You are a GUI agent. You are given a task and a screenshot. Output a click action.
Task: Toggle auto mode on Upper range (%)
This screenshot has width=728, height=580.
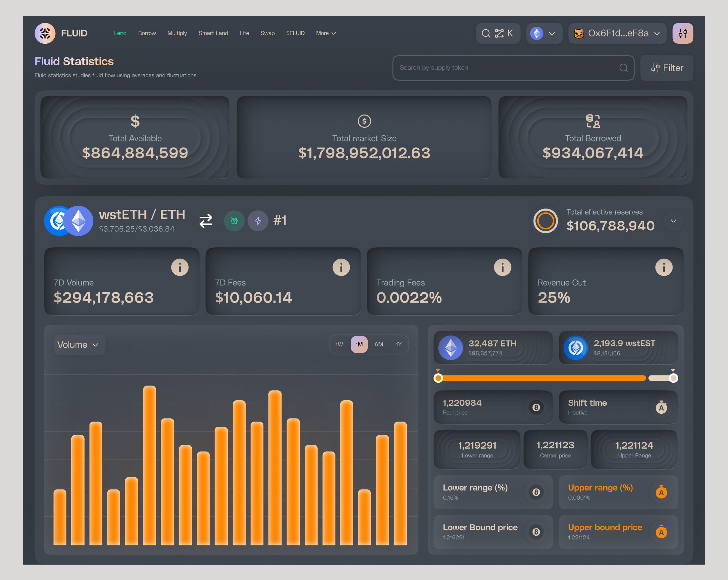[661, 492]
